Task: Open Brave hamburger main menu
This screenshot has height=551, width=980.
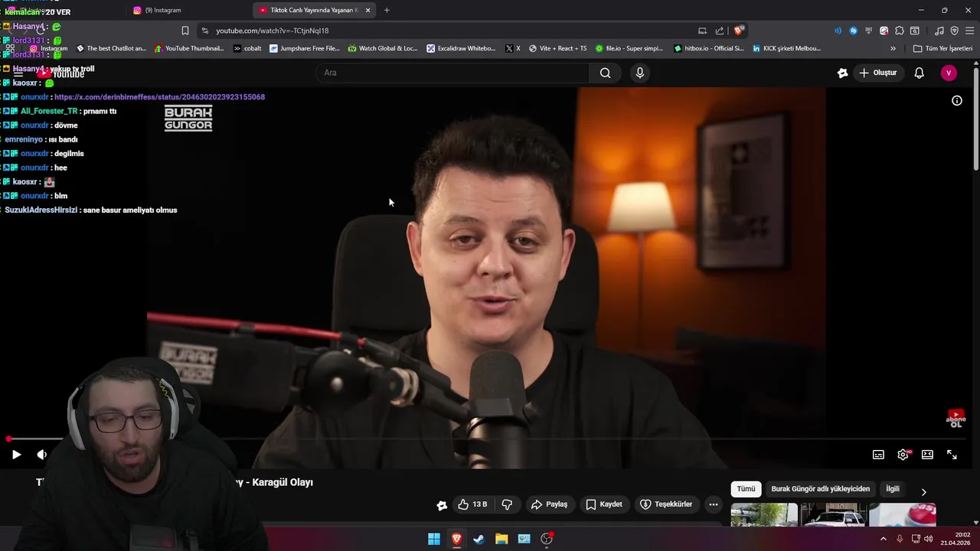Action: click(x=970, y=31)
